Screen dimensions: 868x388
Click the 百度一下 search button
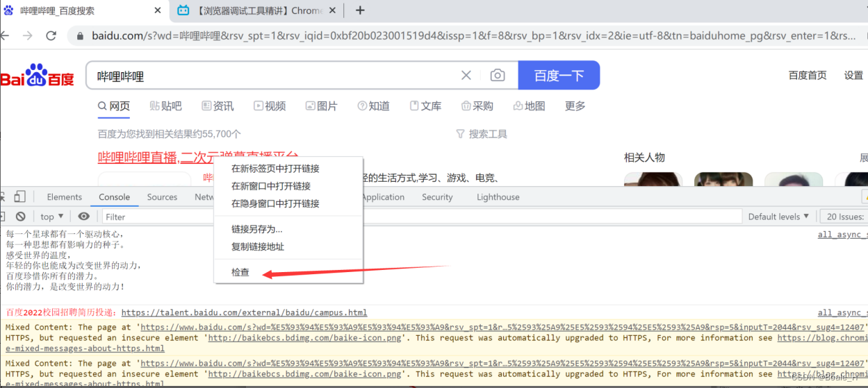[559, 76]
